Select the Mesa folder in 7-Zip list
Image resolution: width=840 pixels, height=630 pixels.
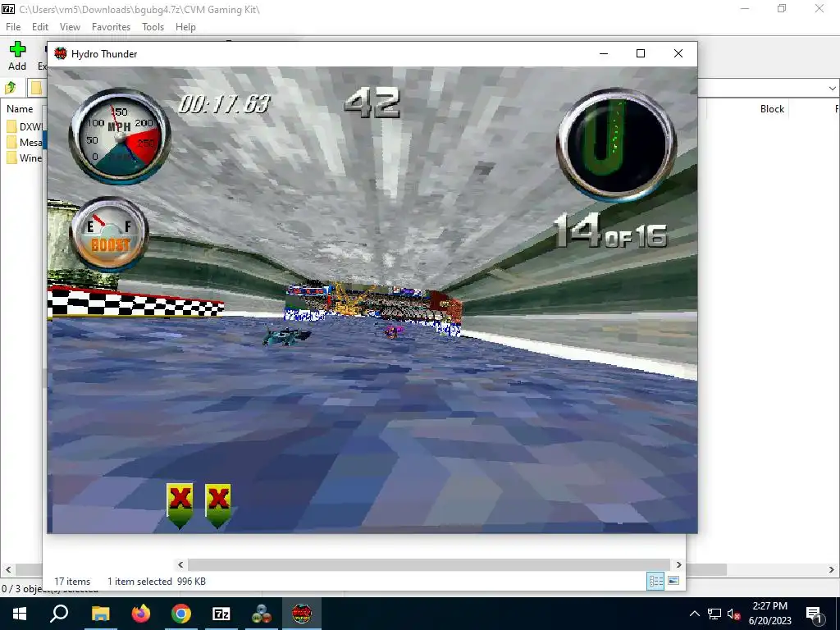(x=24, y=143)
